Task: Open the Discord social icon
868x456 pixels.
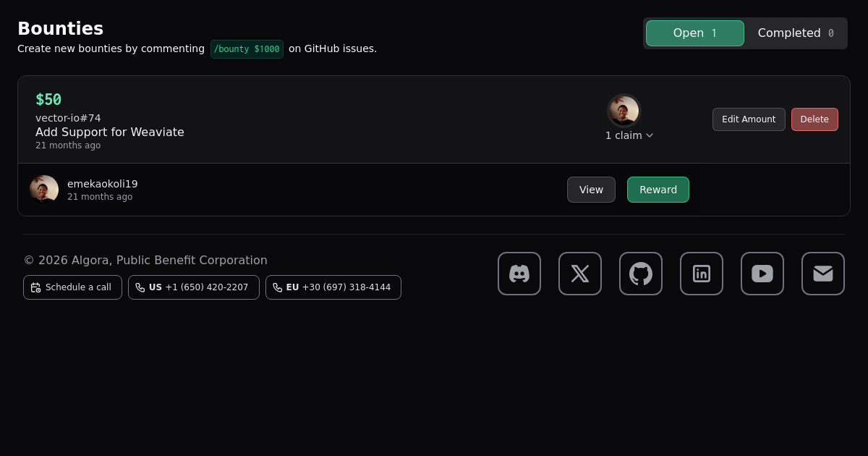Action: [519, 274]
